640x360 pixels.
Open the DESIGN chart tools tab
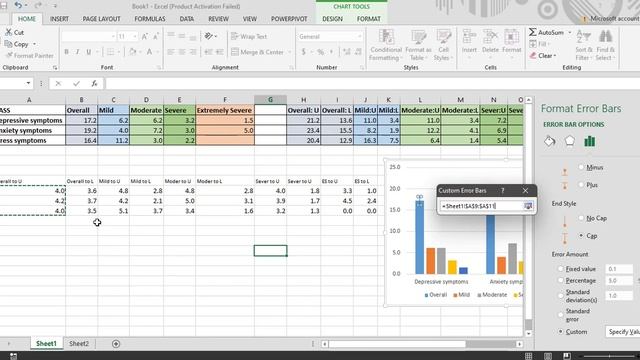click(x=332, y=19)
